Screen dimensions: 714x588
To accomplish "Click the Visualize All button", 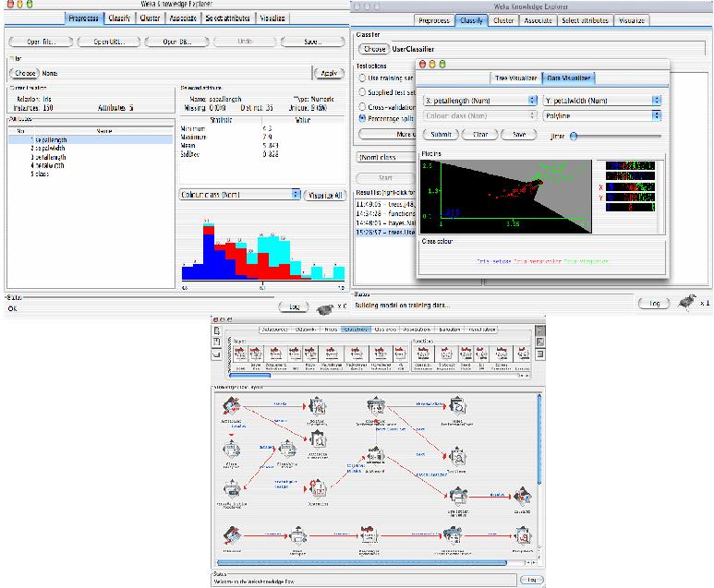I will click(x=325, y=196).
